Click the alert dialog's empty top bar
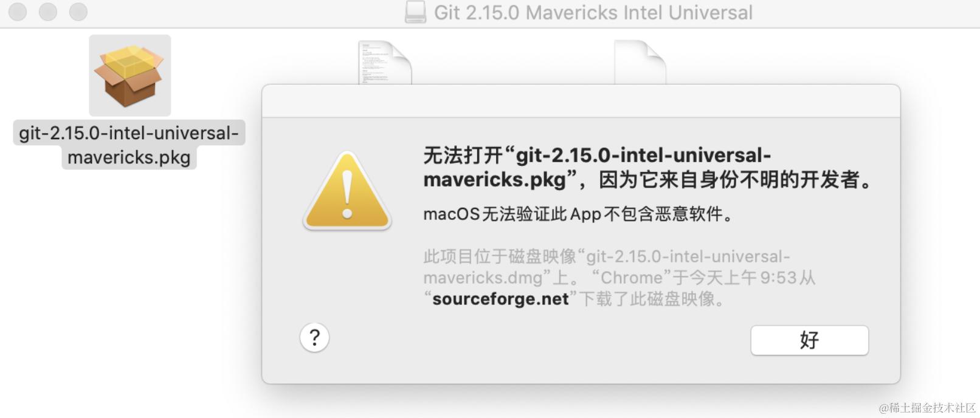The height and width of the screenshot is (418, 980). [x=581, y=101]
